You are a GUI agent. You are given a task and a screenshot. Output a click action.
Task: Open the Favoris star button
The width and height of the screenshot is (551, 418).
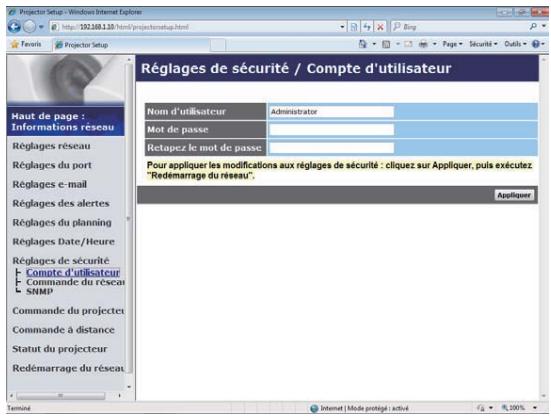[x=26, y=44]
